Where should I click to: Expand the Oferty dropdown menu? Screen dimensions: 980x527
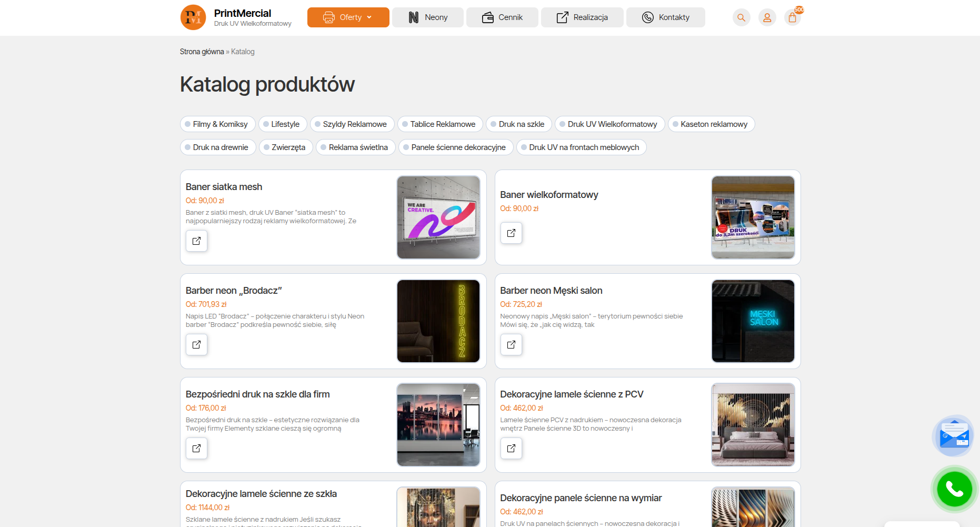pyautogui.click(x=348, y=17)
